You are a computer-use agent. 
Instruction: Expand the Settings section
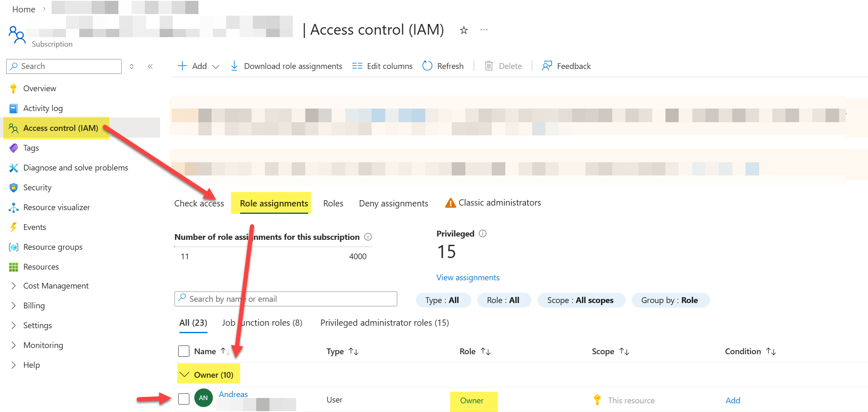pyautogui.click(x=14, y=325)
